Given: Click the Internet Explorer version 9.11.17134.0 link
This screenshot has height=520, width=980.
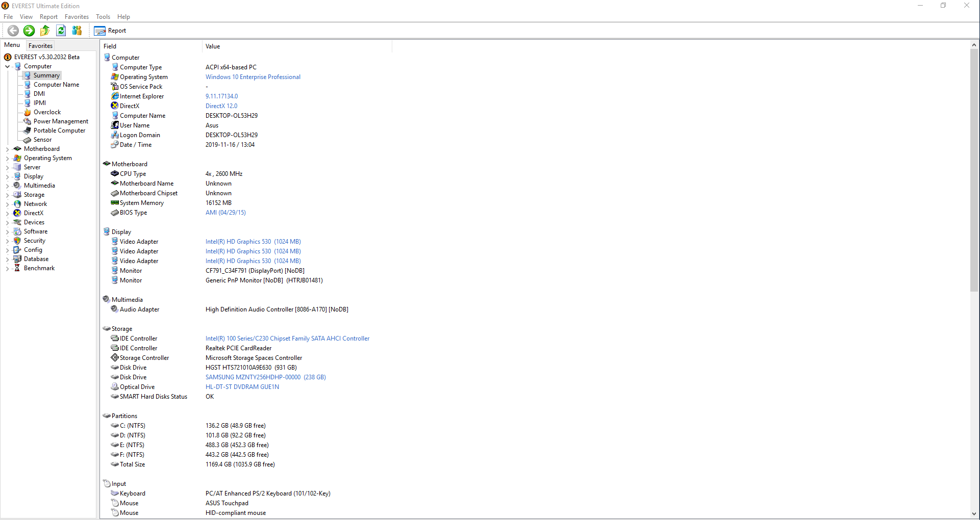Looking at the screenshot, I should [x=221, y=96].
